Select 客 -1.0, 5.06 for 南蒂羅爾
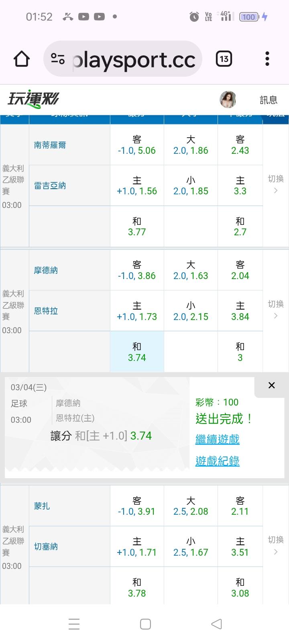Viewport: 289px width, 644px height. coord(137,145)
